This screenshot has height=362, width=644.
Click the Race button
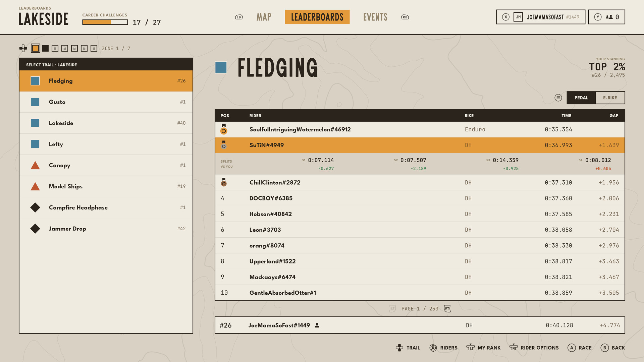tap(580, 348)
